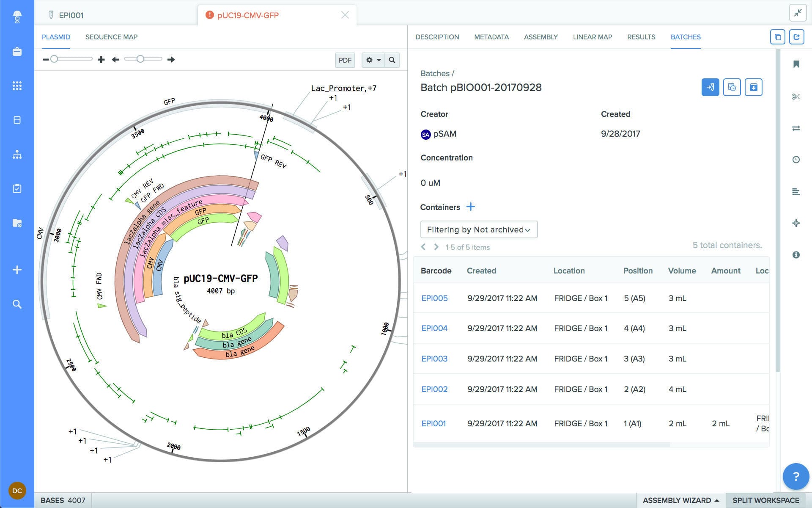The image size is (812, 508).
Task: Switch to the Sequence Map tab
Action: (111, 37)
